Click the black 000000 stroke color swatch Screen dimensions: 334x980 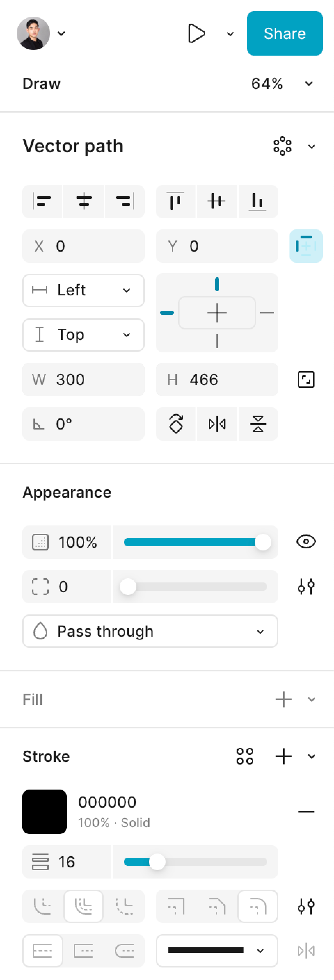[x=45, y=811]
